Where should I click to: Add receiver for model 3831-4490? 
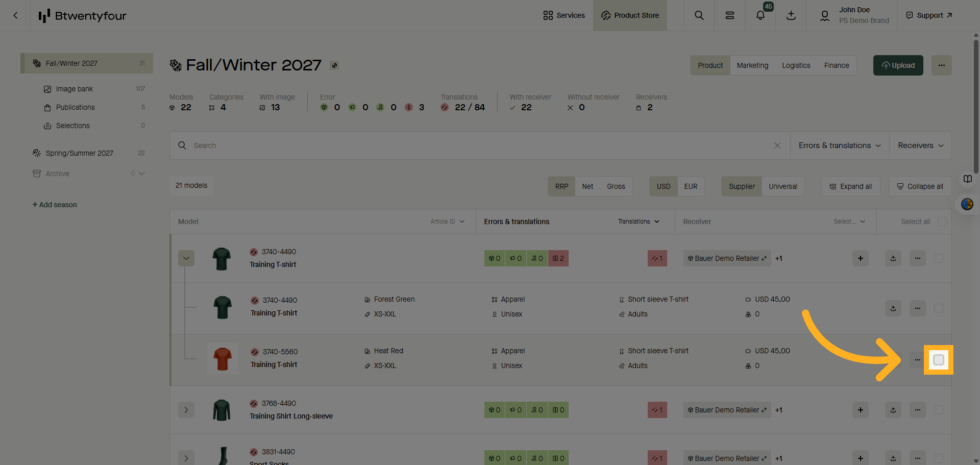pos(861,458)
